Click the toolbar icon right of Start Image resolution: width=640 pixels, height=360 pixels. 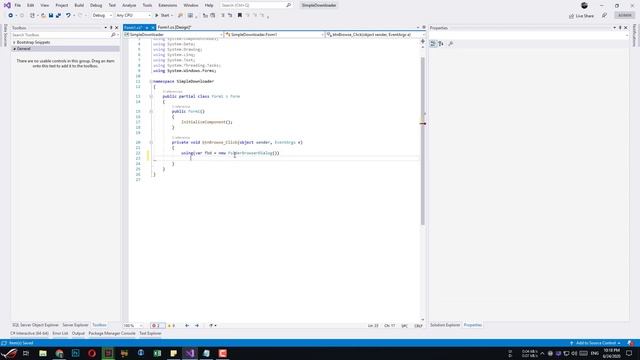point(180,16)
